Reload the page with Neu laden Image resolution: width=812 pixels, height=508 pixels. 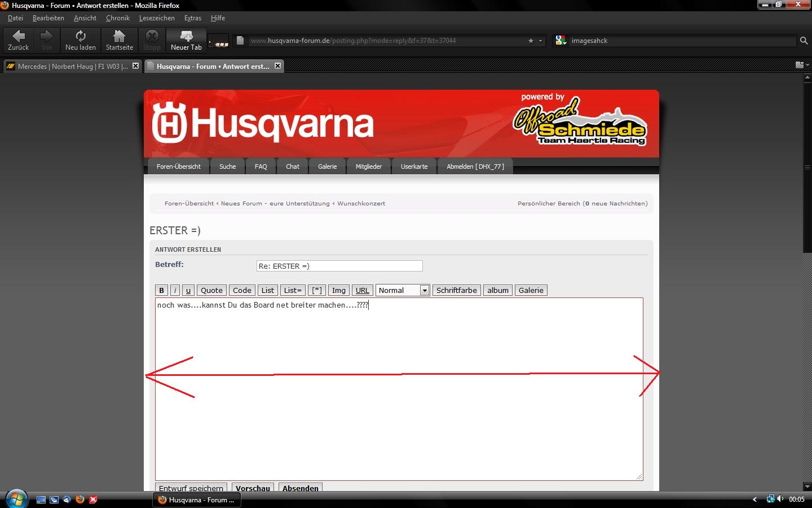[x=80, y=40]
